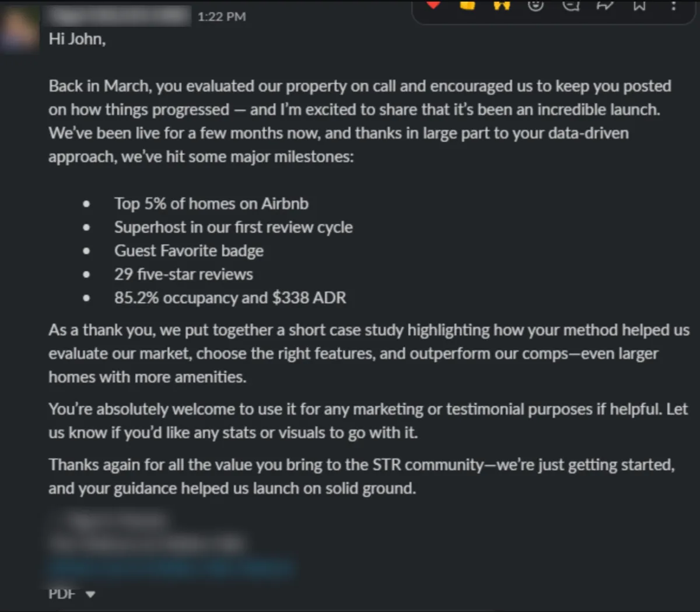Click the blurred sender name
Viewport: 700px width, 612px height.
coord(120,16)
